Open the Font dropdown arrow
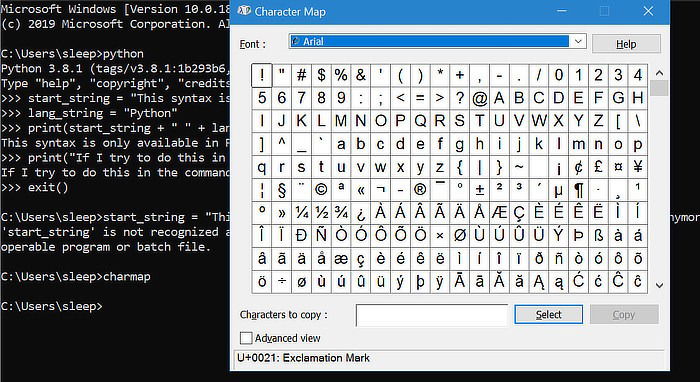The image size is (700, 382). tap(578, 42)
